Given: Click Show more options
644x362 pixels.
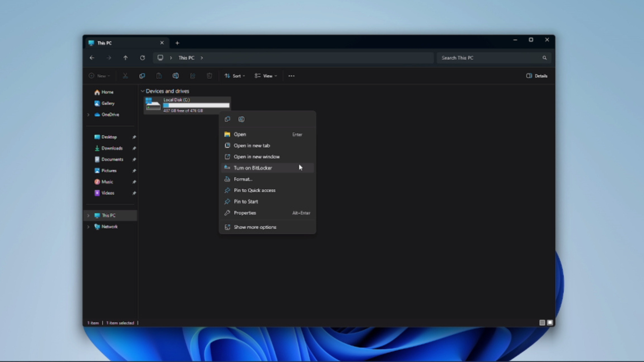Looking at the screenshot, I should click(255, 227).
